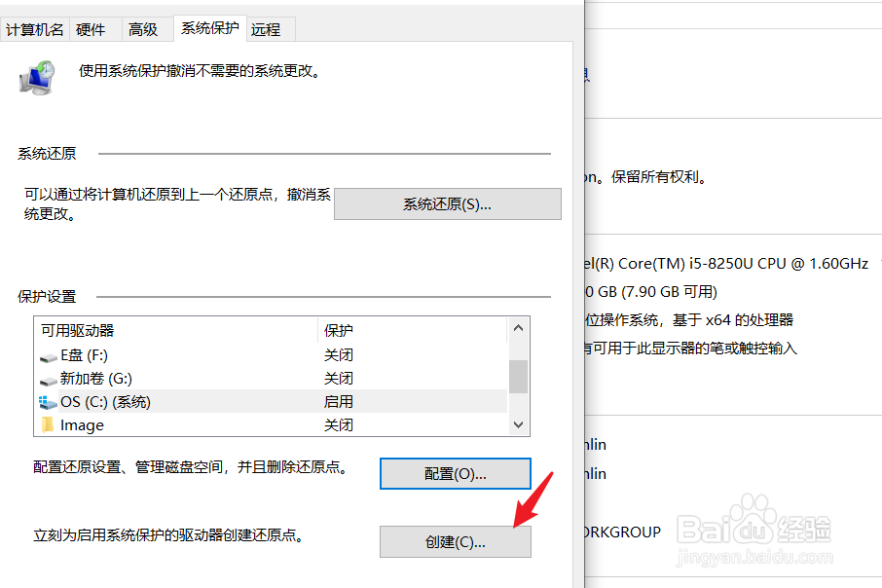
Task: Open the 硬件 tab
Action: pyautogui.click(x=92, y=29)
